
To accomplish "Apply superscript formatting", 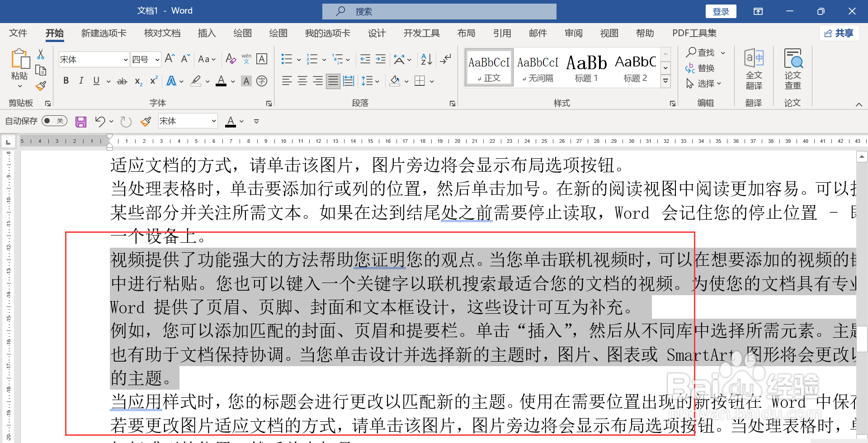I will (154, 80).
